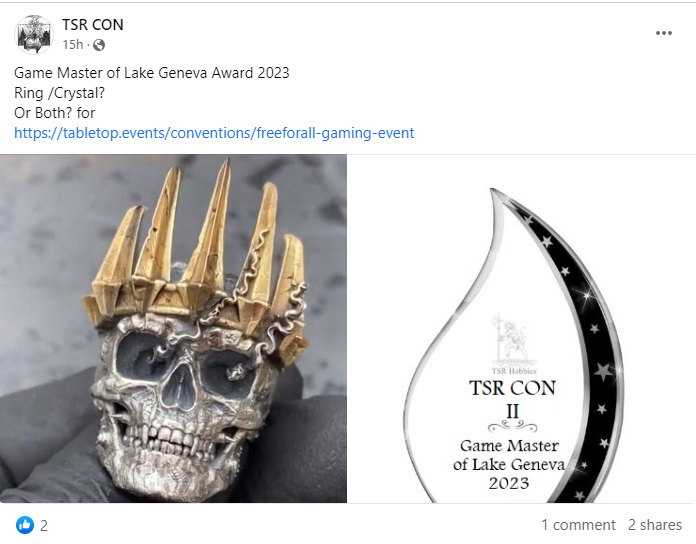Click the skull's teeth in the ring photo
The width and height of the screenshot is (696, 544).
coord(175,437)
